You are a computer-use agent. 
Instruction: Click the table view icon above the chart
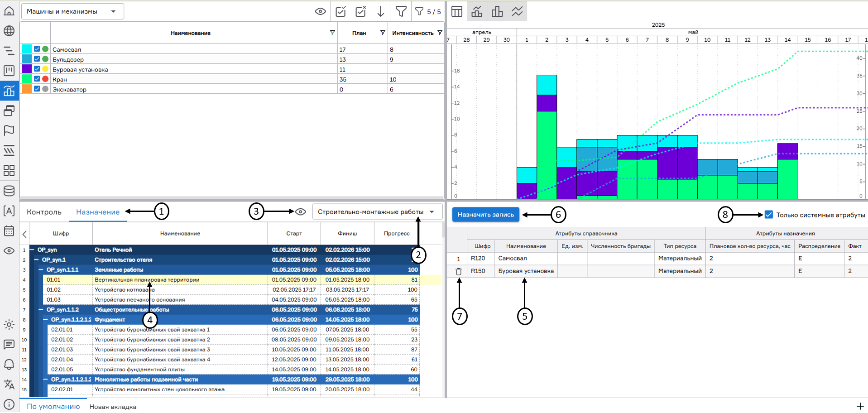coord(457,11)
